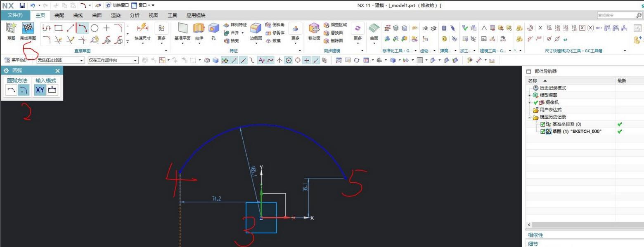
Task: Expand 模型视图 node in navigator
Action: point(530,95)
